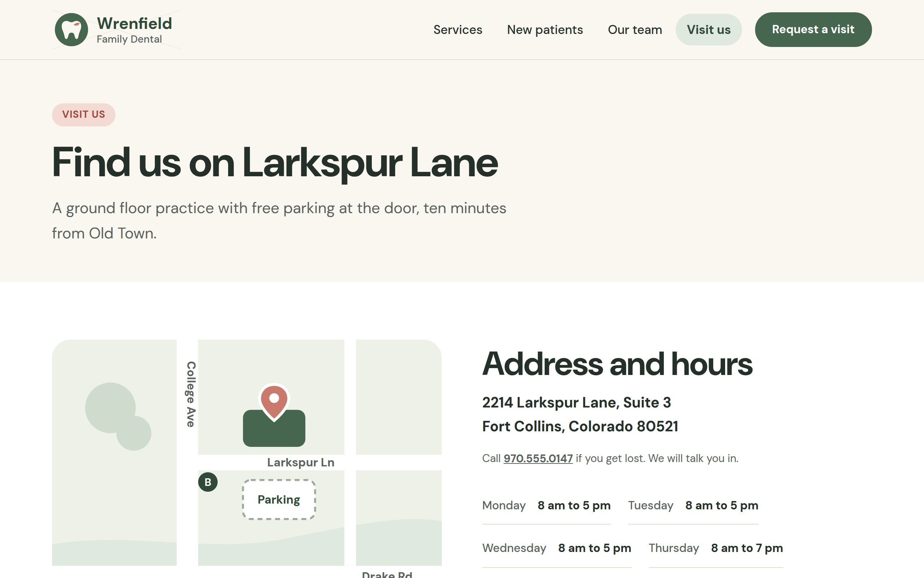The width and height of the screenshot is (924, 578).
Task: Click the B bus stop marker on the map
Action: [x=208, y=482]
